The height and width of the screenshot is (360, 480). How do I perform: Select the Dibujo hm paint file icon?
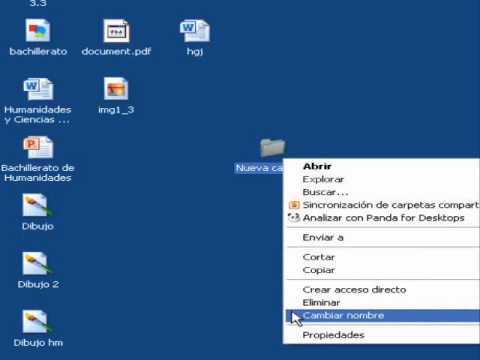click(x=37, y=322)
